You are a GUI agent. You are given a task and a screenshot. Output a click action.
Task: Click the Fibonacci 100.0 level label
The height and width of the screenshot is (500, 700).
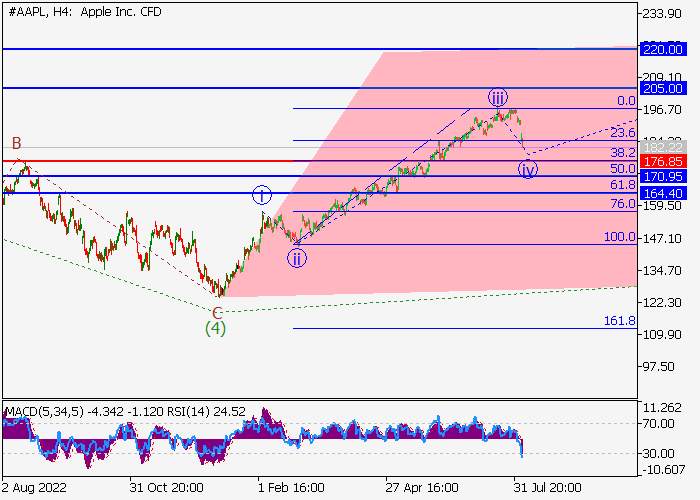[x=619, y=237]
